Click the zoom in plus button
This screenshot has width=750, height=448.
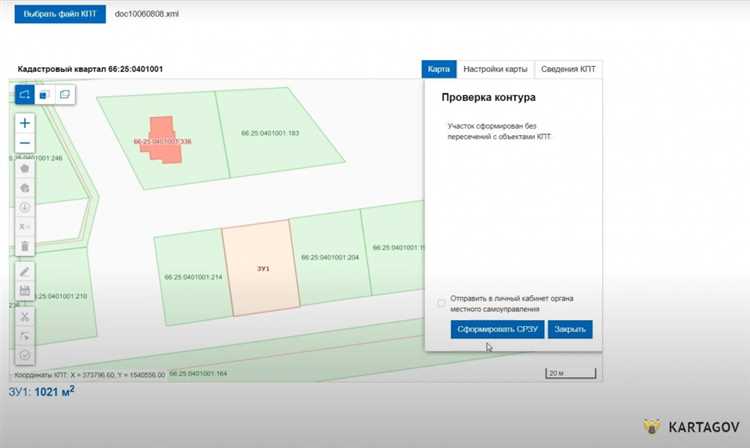click(25, 122)
